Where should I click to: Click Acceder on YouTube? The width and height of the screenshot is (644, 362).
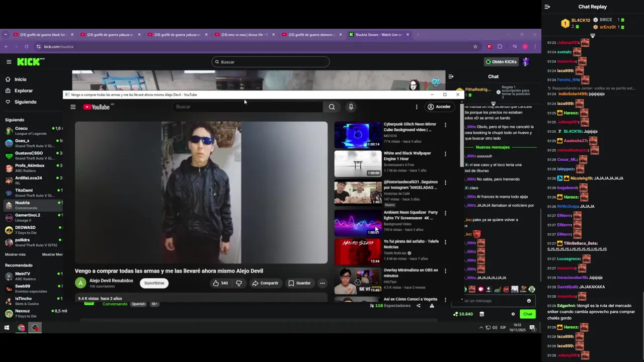(x=439, y=107)
